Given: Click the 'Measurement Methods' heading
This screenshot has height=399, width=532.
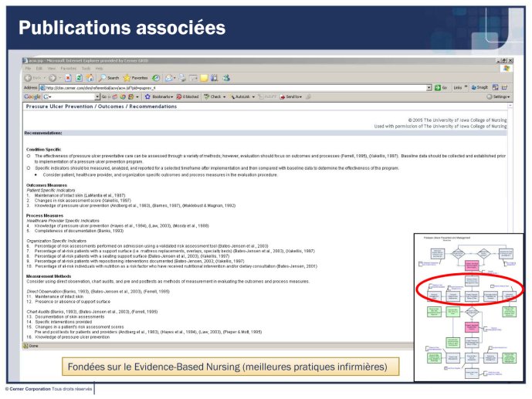Looking at the screenshot, I should 49,276.
